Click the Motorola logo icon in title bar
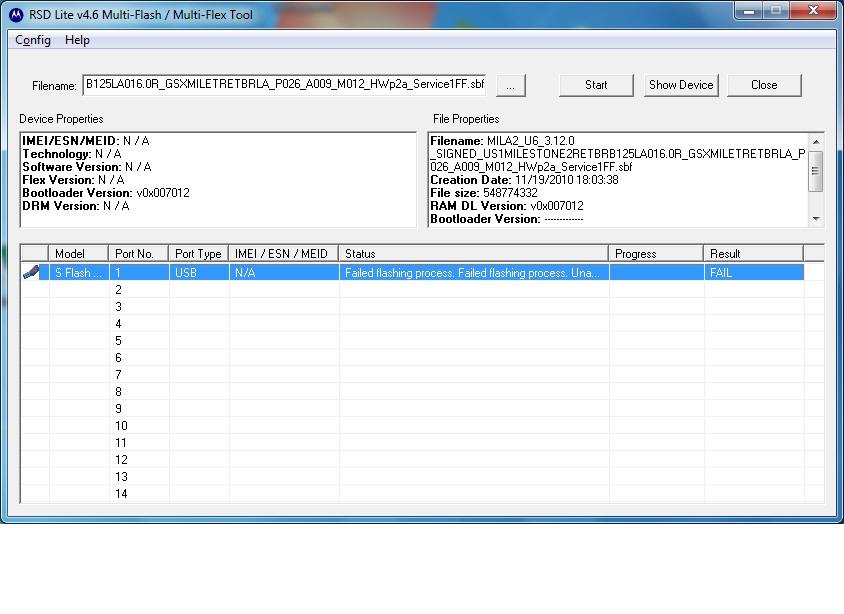The height and width of the screenshot is (614, 844). pos(16,15)
